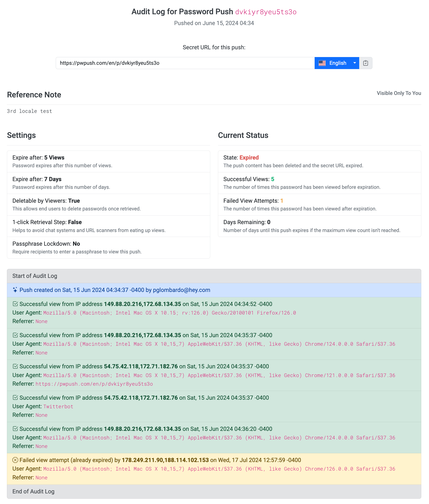Click the Expired state label

(x=249, y=158)
